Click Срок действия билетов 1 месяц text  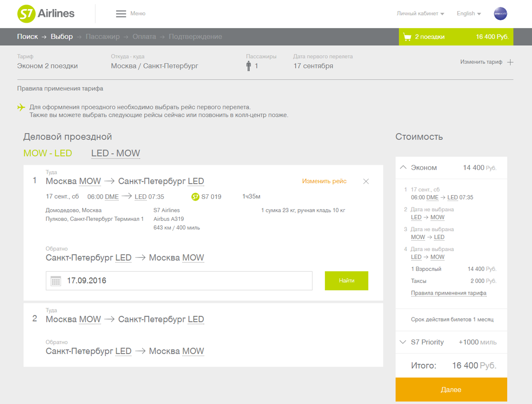coord(452,320)
